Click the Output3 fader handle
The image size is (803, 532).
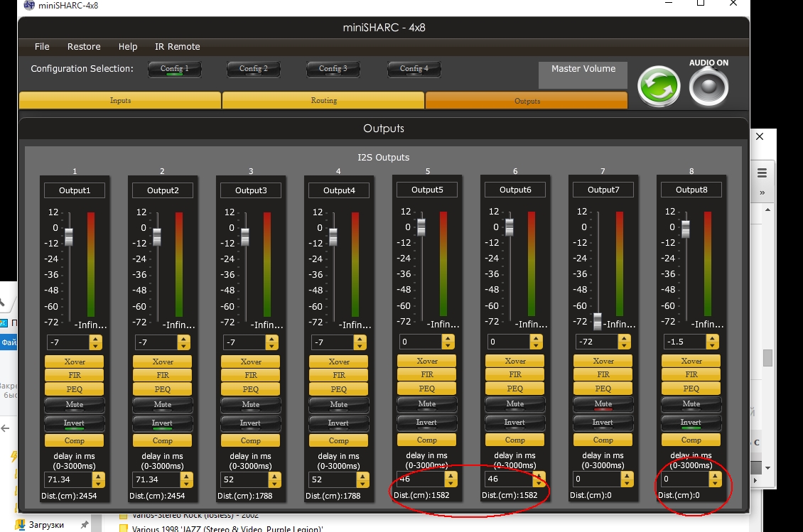244,237
